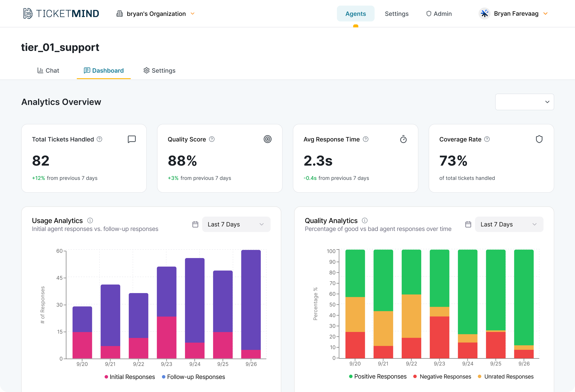Click the help icon beside Avg Response Time
Screen dimensions: 575x392
pyautogui.click(x=366, y=139)
